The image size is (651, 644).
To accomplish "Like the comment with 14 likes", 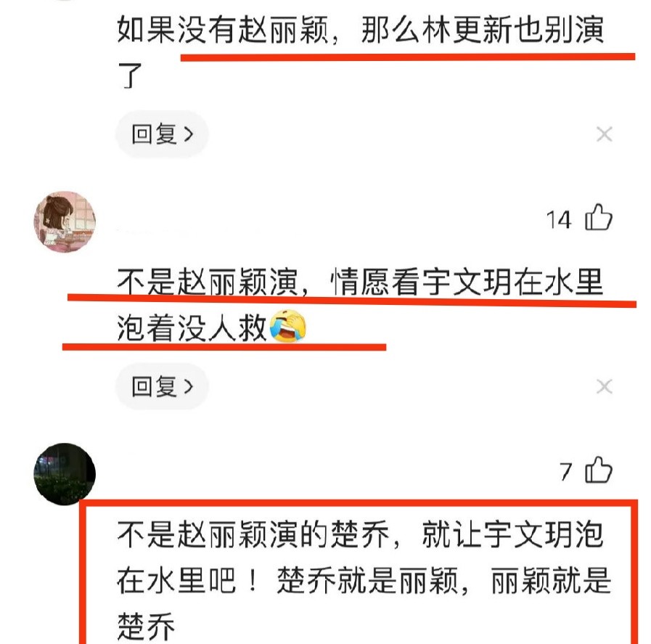I will tap(598, 217).
